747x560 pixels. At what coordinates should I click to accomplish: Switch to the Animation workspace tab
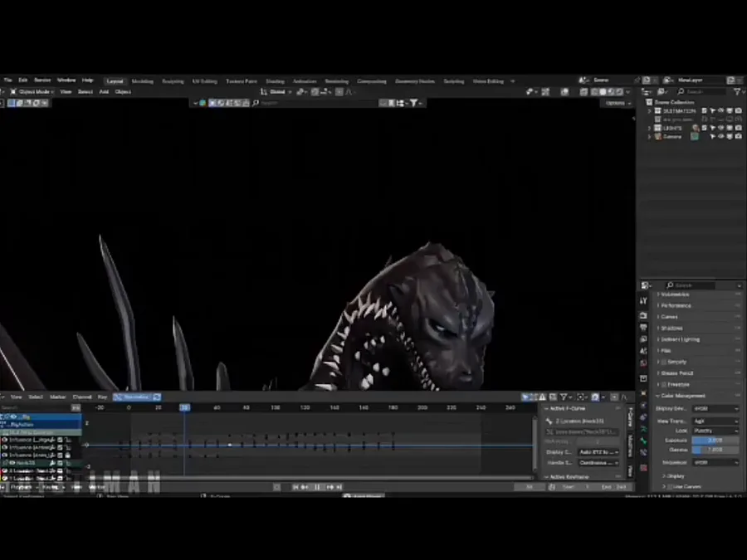[305, 81]
